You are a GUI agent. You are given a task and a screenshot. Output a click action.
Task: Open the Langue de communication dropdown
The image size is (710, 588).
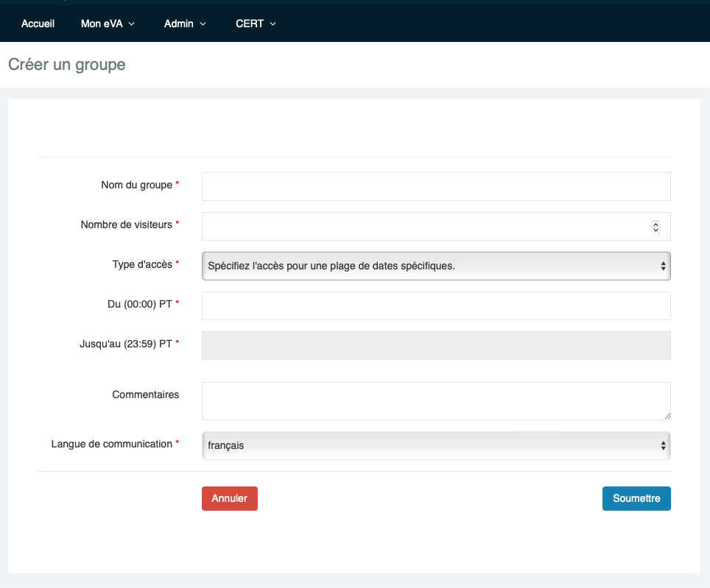click(436, 445)
